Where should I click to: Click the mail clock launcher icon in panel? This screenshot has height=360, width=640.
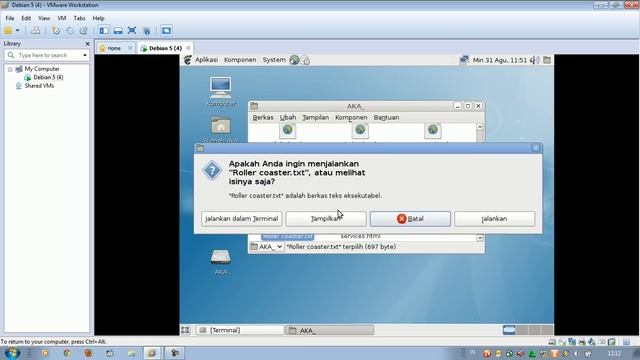[305, 60]
